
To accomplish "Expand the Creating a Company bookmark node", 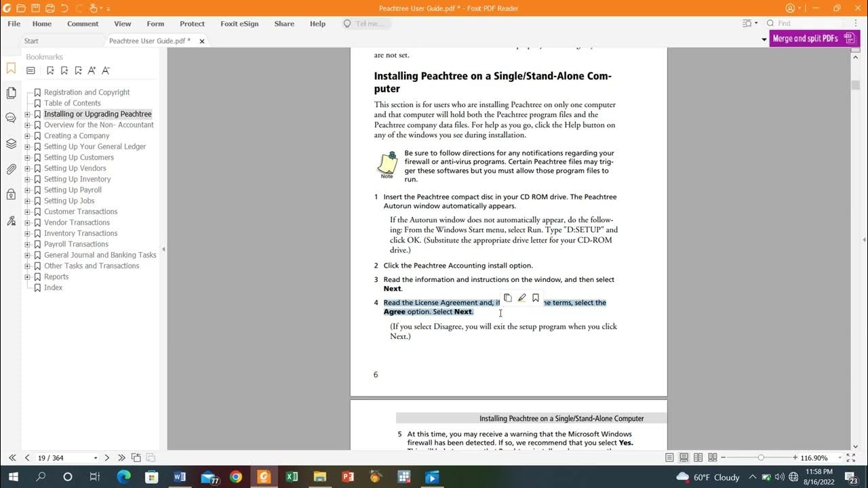I will click(27, 136).
